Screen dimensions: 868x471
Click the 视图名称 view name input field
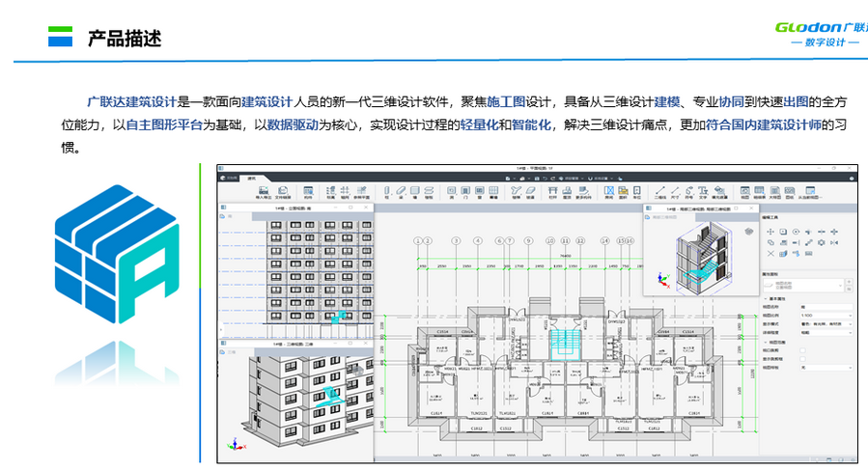[826, 307]
